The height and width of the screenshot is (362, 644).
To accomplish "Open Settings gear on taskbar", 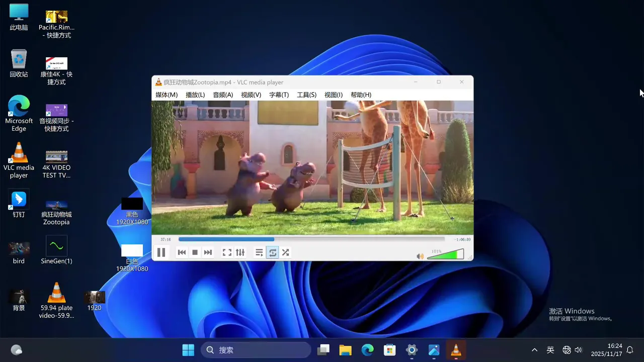I will point(412,350).
